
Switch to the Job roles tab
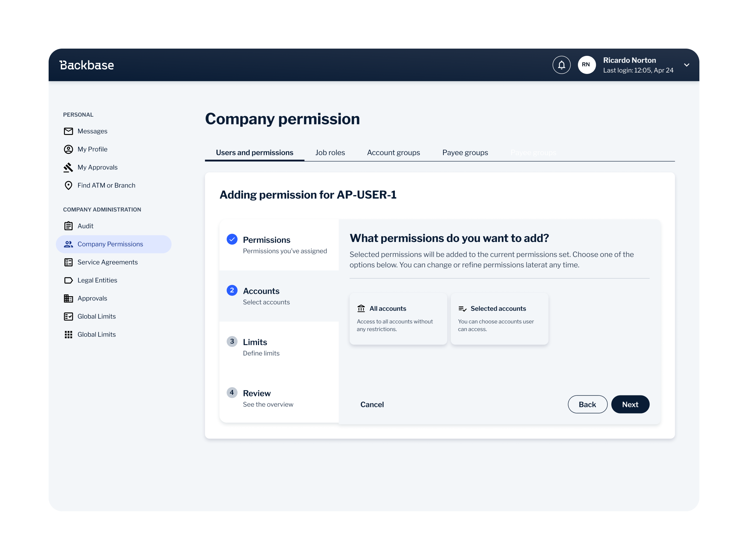[x=330, y=152]
